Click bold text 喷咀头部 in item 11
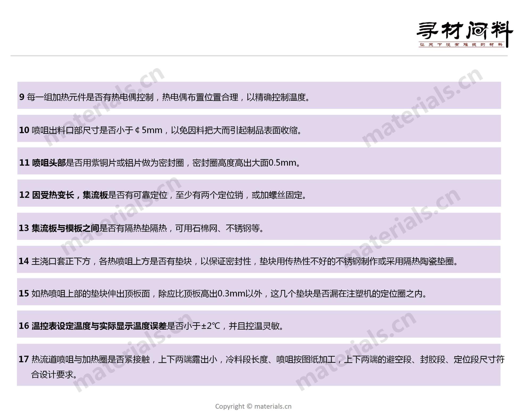 (49, 163)
